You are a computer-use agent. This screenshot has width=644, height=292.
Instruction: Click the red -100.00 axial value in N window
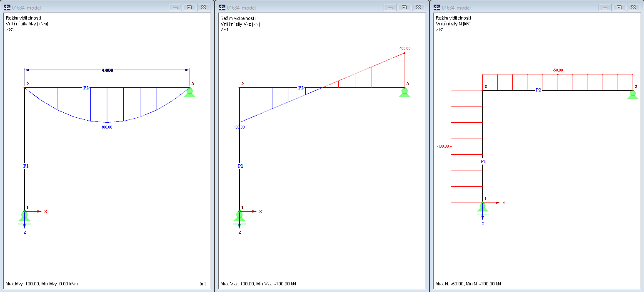click(x=443, y=146)
